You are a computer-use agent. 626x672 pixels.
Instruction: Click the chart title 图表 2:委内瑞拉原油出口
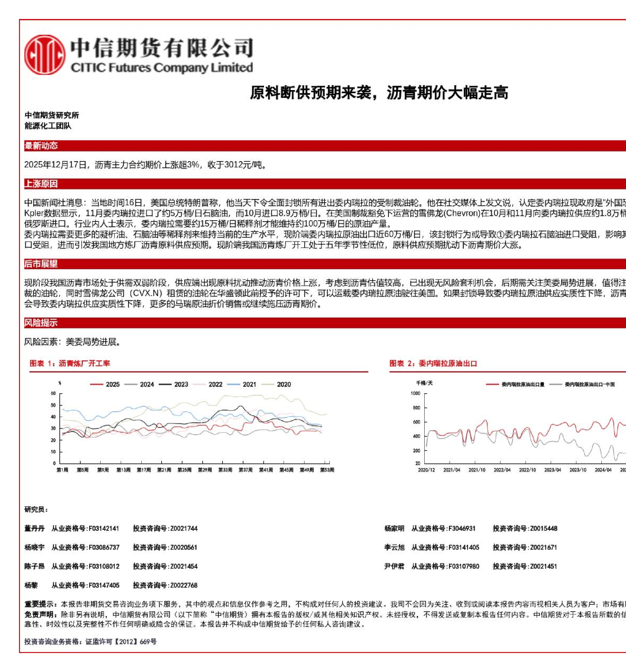[x=433, y=363]
